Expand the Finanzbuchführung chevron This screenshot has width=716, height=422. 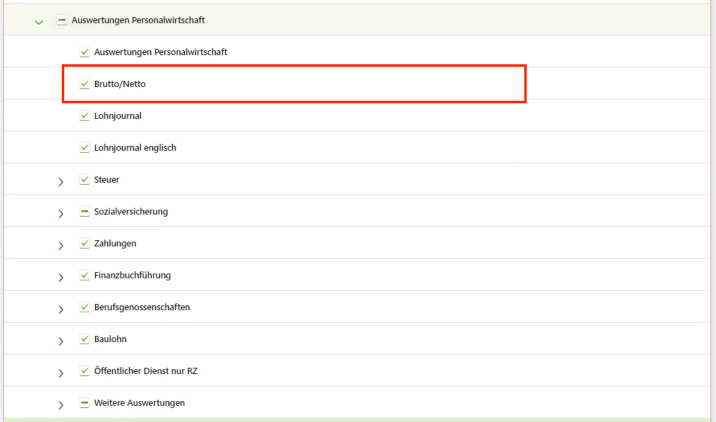pos(61,277)
